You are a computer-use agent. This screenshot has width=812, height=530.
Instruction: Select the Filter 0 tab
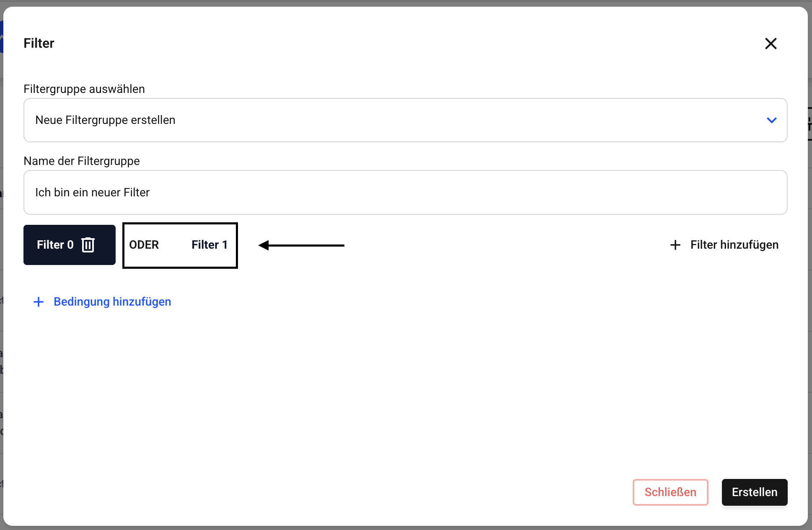click(55, 245)
